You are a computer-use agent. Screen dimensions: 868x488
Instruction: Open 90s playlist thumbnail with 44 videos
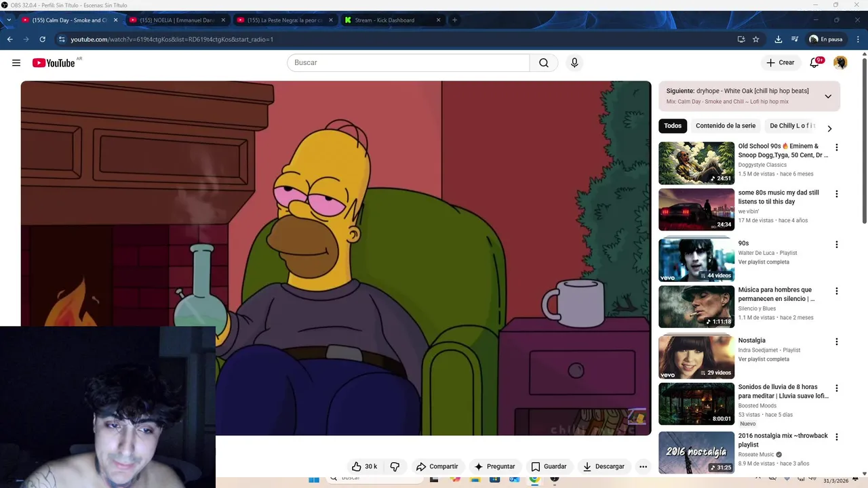click(x=696, y=260)
